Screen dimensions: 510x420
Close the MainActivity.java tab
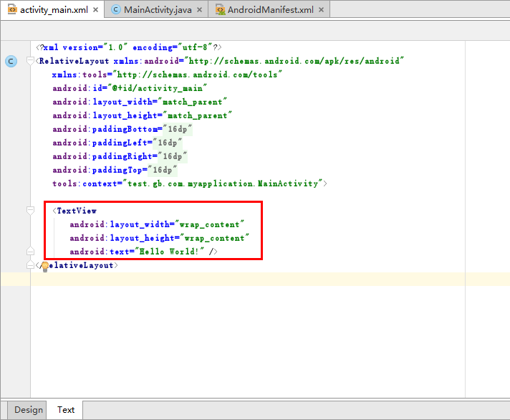(x=200, y=10)
